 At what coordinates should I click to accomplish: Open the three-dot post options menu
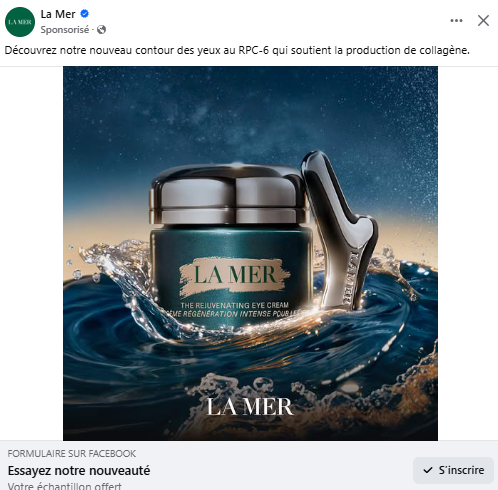(x=456, y=21)
